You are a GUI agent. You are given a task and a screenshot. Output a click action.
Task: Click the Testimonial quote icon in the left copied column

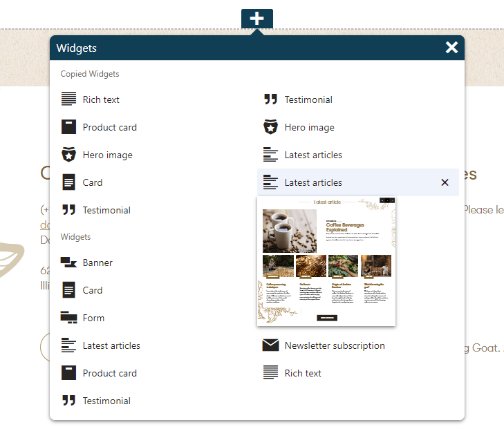tap(68, 210)
